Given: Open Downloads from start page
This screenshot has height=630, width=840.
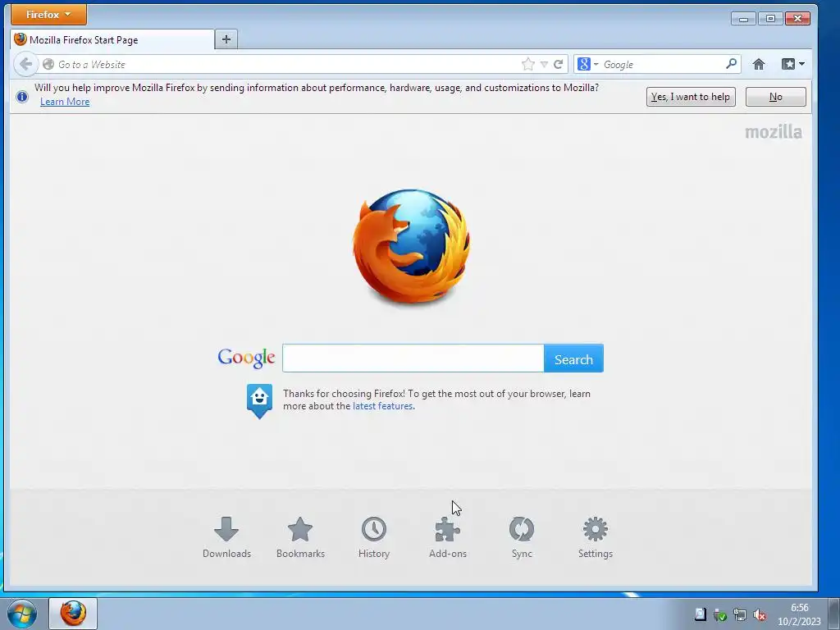Looking at the screenshot, I should (226, 538).
